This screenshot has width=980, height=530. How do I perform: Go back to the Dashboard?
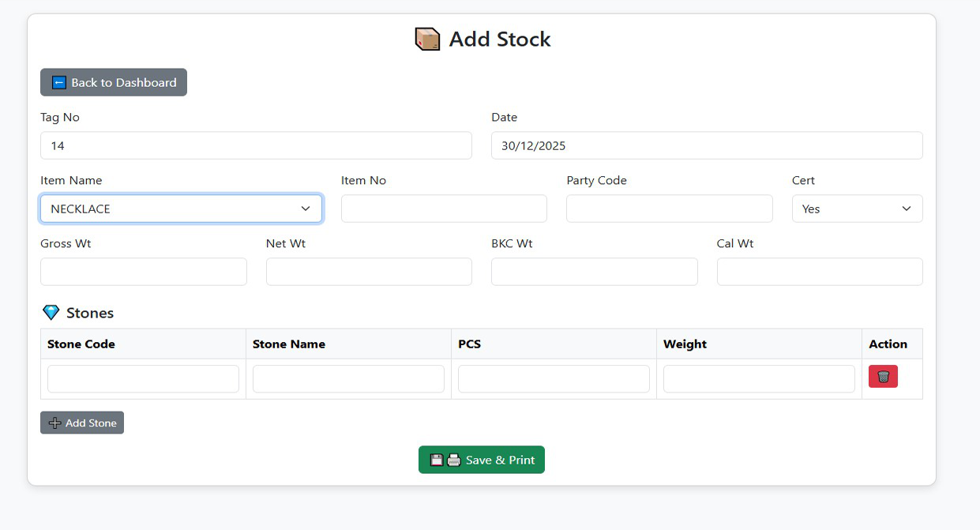(114, 82)
